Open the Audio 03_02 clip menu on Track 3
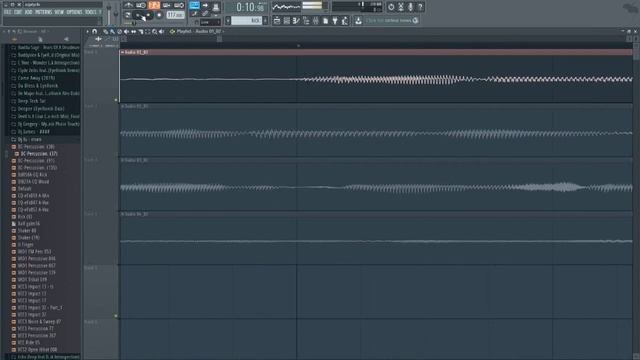 pyautogui.click(x=122, y=160)
